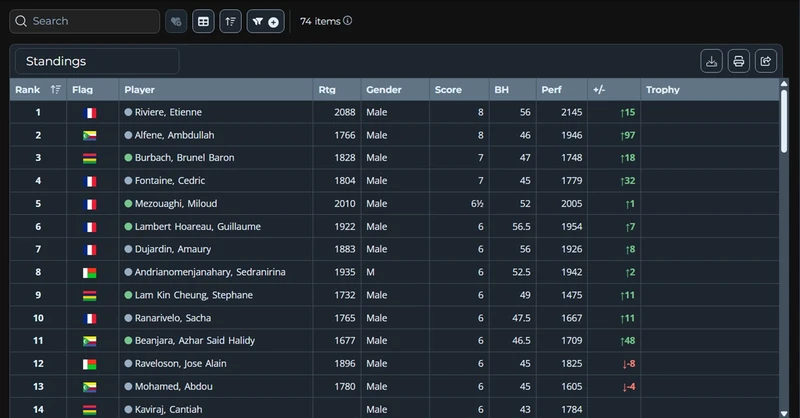The height and width of the screenshot is (418, 800).
Task: Click the Comoros flag of Beanjara row
Action: pos(90,341)
